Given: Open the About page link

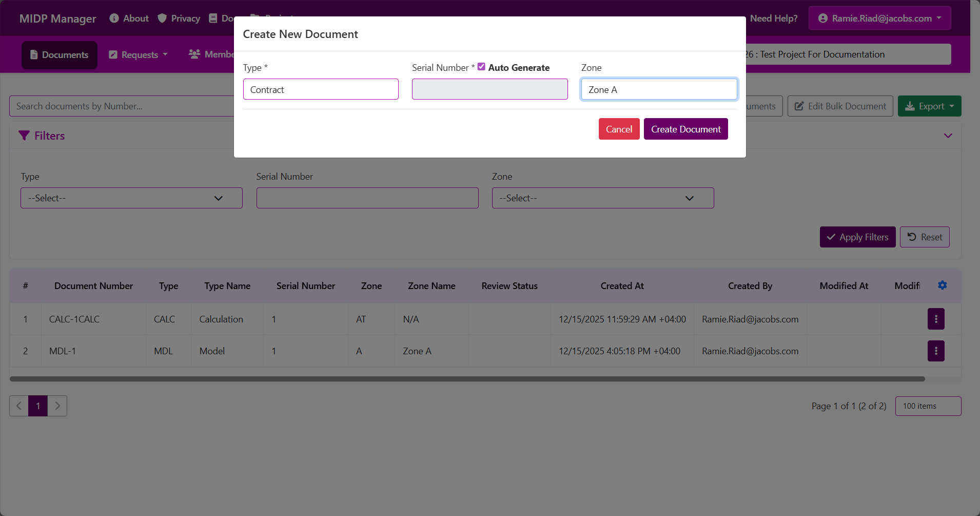Looking at the screenshot, I should tap(129, 18).
